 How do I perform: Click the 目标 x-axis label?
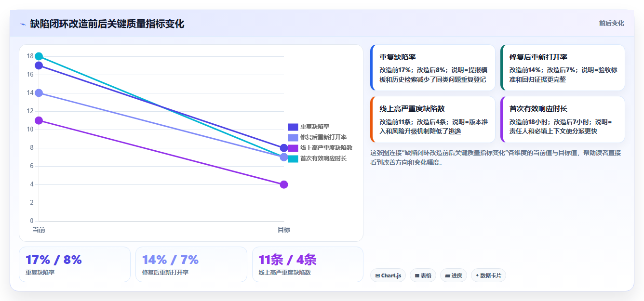[x=284, y=230]
